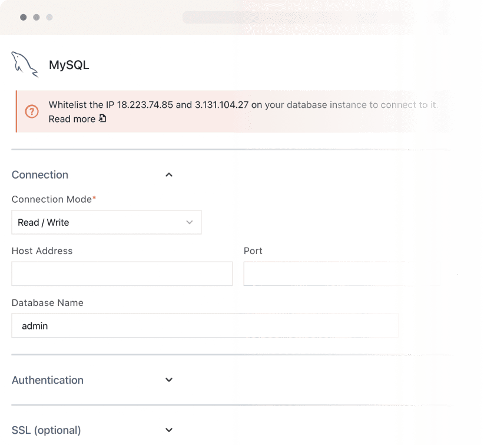Click the chevron on the Connection Mode selector

190,222
